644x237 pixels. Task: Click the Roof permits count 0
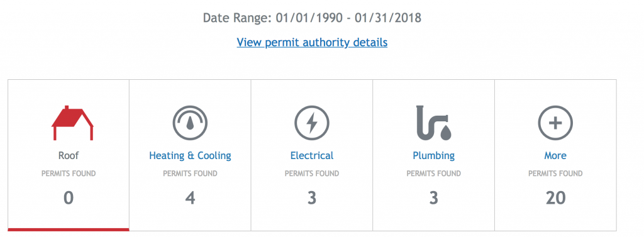[69, 198]
